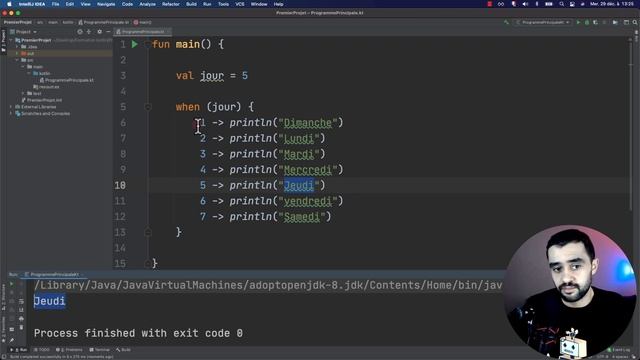Toggle the Structure side tool window button
The height and width of the screenshot is (360, 640).
pyautogui.click(x=3, y=297)
